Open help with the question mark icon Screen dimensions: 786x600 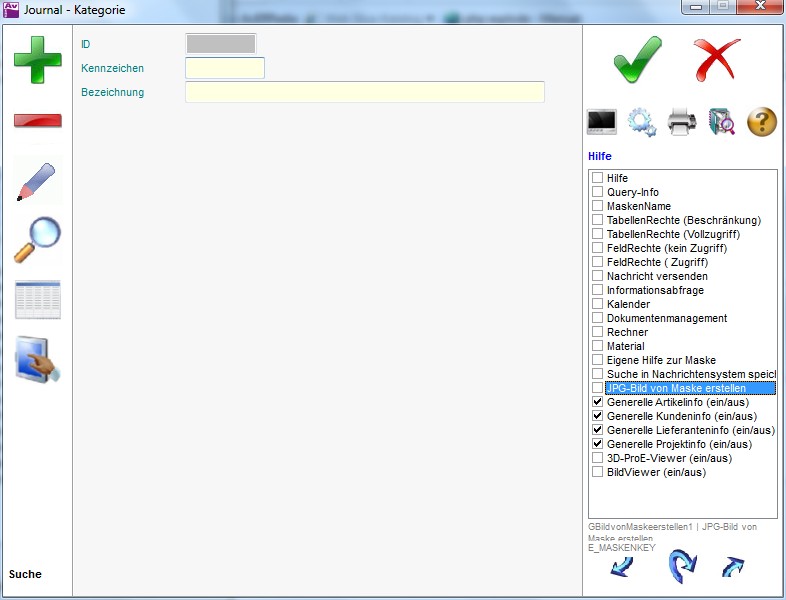pyautogui.click(x=762, y=123)
